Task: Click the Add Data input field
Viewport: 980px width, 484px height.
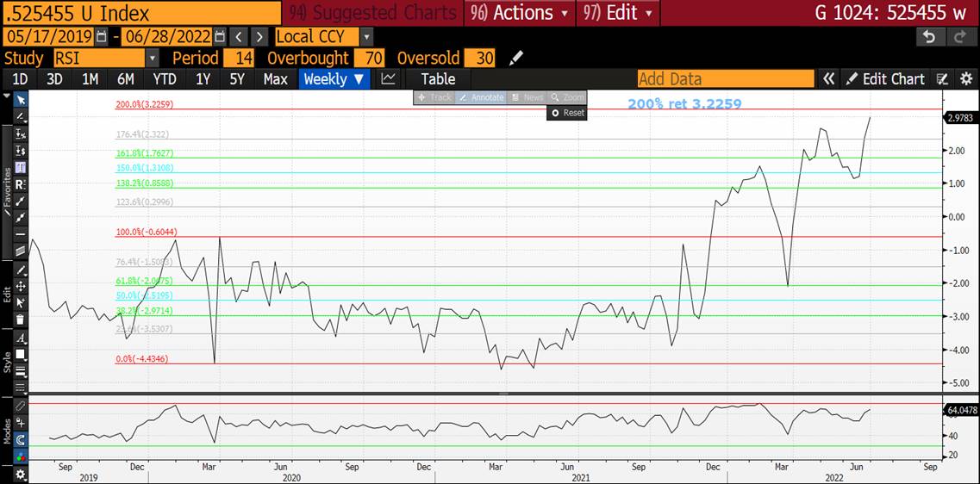Action: coord(726,79)
